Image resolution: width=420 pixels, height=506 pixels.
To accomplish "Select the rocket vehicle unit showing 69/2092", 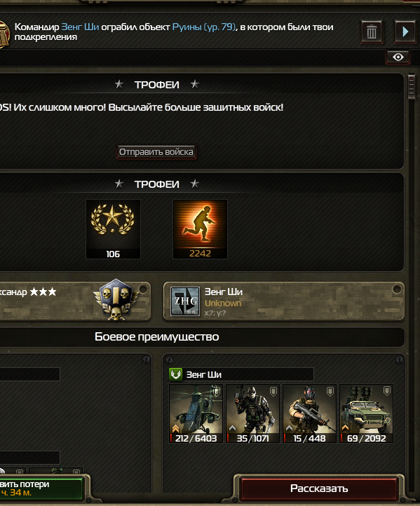I will coord(366,413).
